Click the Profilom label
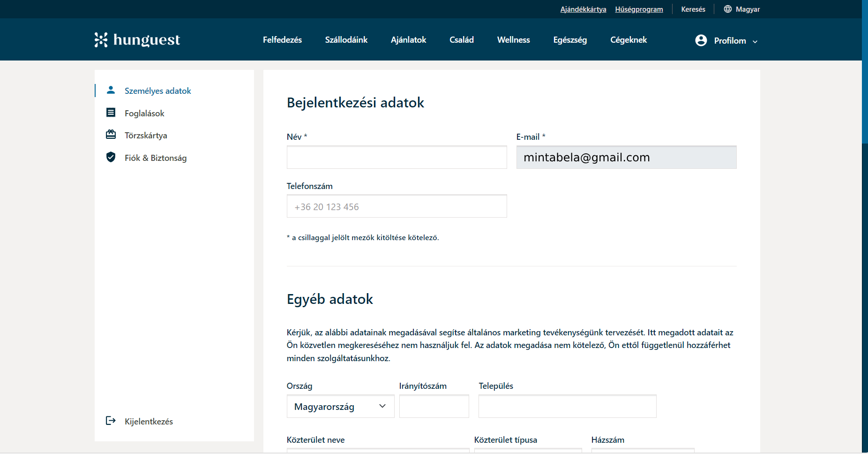 click(730, 41)
